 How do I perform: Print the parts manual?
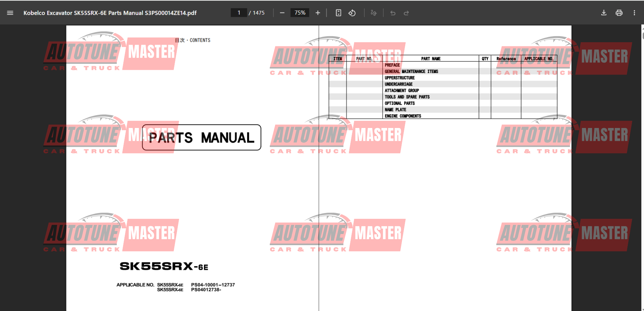point(619,13)
